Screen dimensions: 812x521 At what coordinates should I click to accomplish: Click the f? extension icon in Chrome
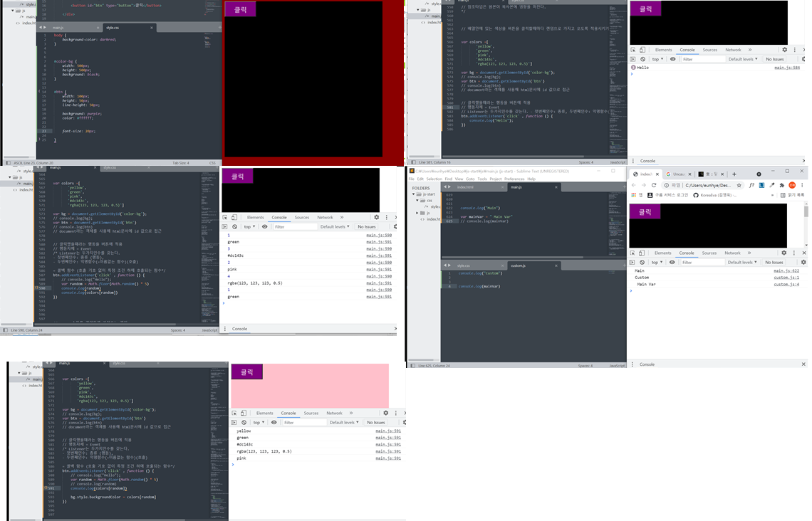click(751, 185)
